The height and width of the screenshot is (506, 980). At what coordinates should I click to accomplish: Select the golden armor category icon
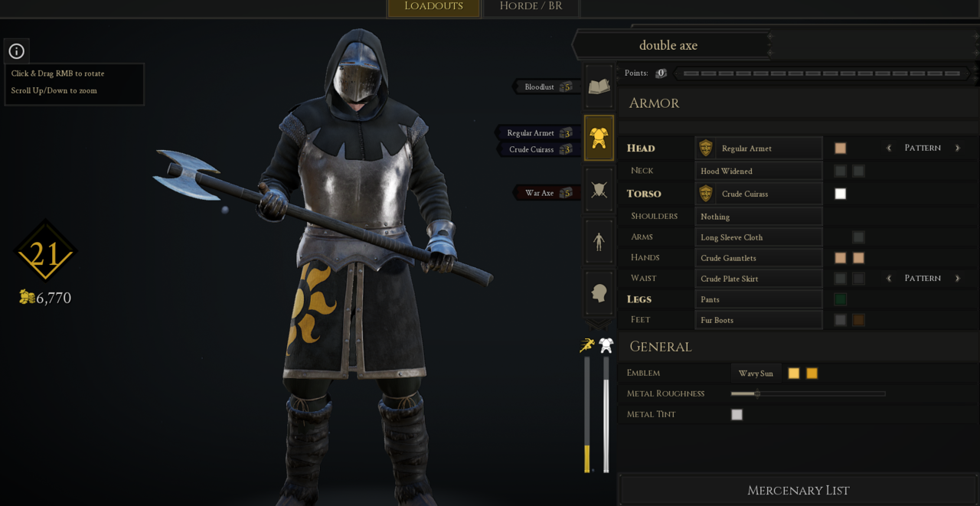point(599,138)
